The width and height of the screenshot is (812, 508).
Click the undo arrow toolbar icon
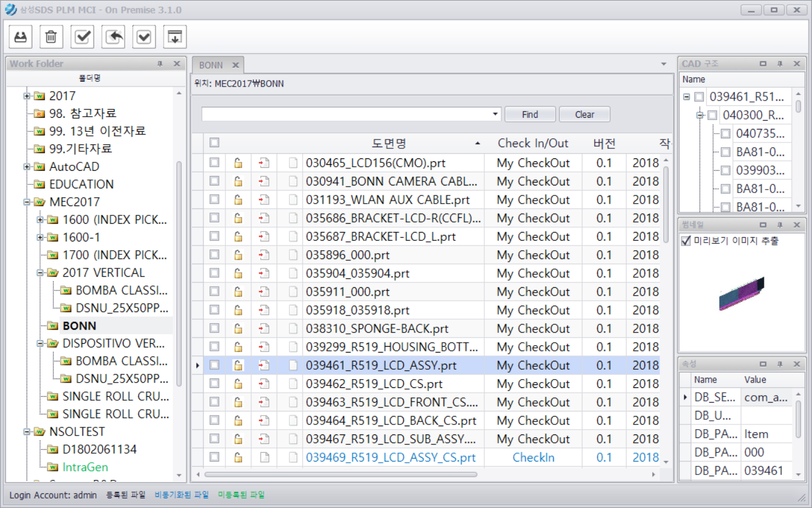coord(113,37)
